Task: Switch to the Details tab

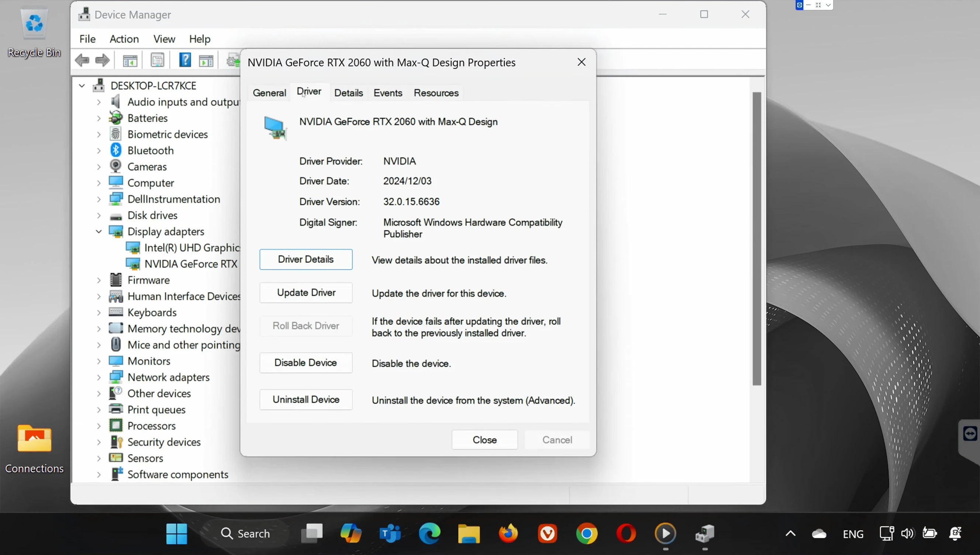Action: click(349, 93)
